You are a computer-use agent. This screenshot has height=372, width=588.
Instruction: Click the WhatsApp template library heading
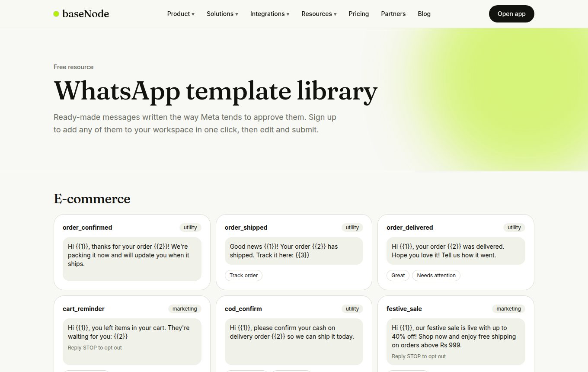(x=215, y=91)
